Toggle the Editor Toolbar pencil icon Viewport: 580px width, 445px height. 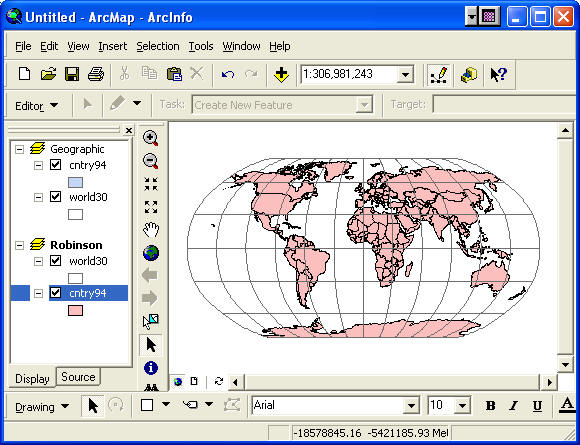(439, 74)
